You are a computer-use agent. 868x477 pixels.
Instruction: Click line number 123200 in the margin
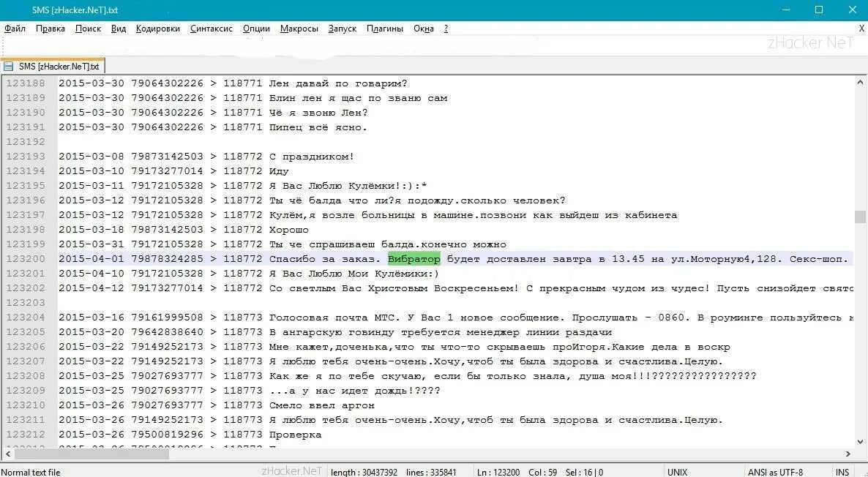[26, 259]
